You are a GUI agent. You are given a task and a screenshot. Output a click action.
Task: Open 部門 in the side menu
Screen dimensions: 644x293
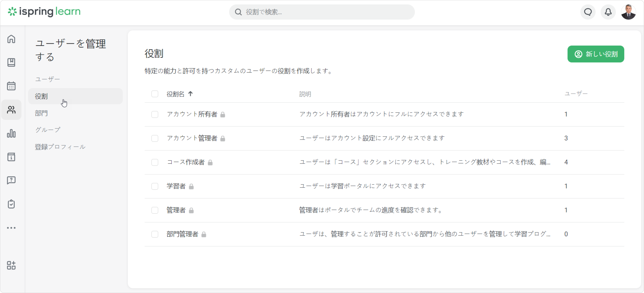coord(41,113)
